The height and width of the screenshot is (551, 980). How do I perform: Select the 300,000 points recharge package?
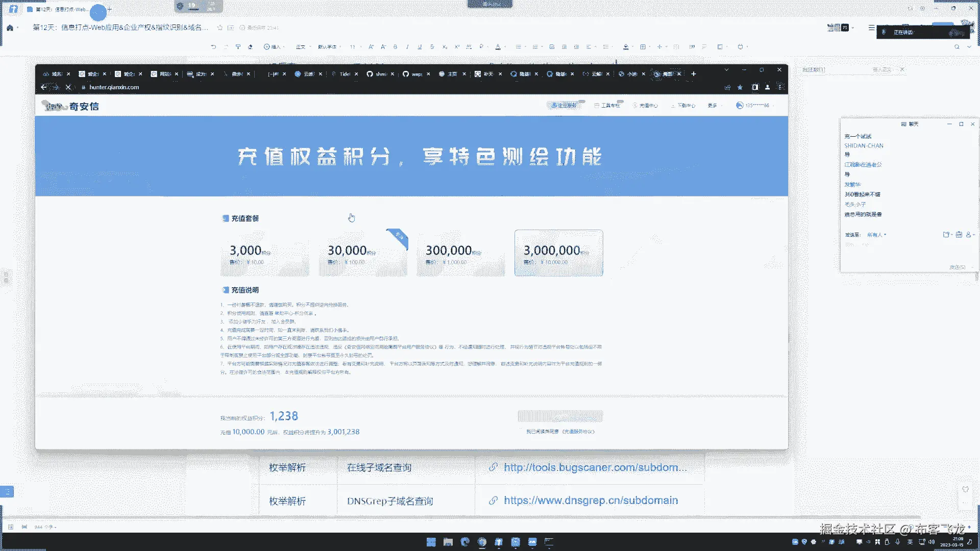pos(460,254)
